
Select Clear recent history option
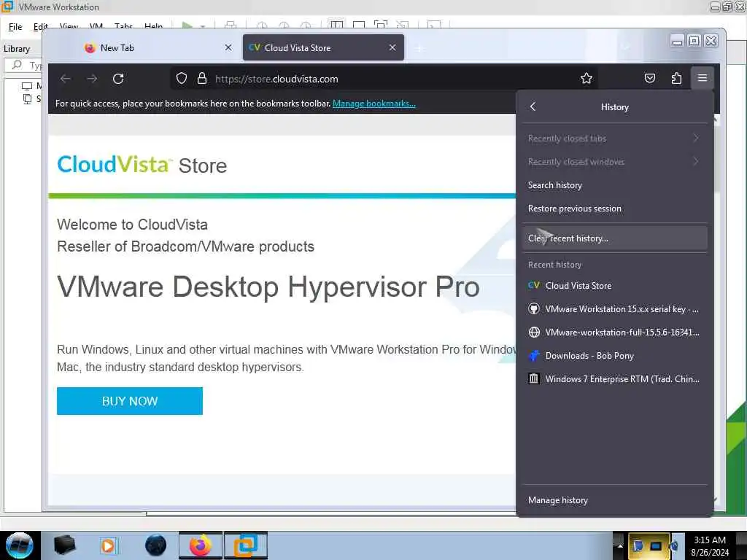[x=614, y=238]
